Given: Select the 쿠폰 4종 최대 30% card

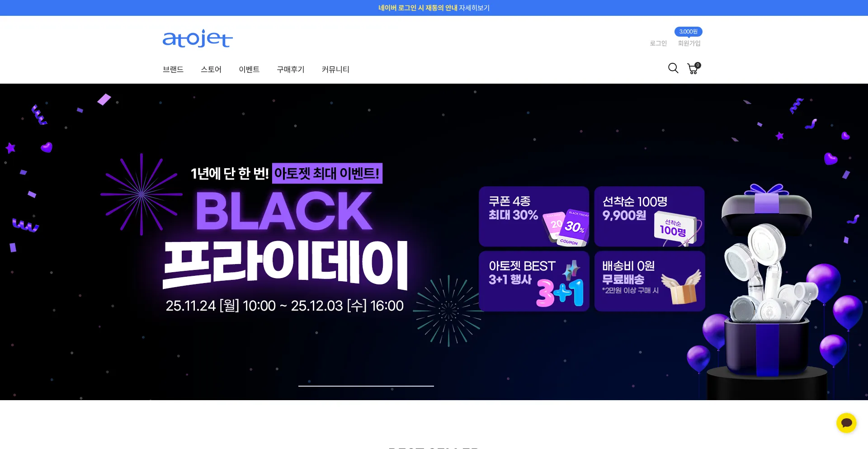Looking at the screenshot, I should click(x=534, y=217).
